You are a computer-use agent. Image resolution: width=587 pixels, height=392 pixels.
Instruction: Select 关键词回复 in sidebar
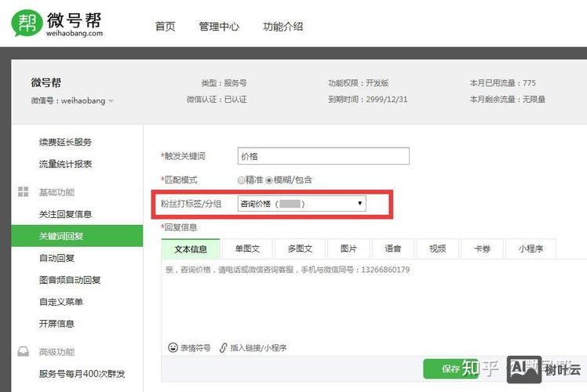coord(77,236)
